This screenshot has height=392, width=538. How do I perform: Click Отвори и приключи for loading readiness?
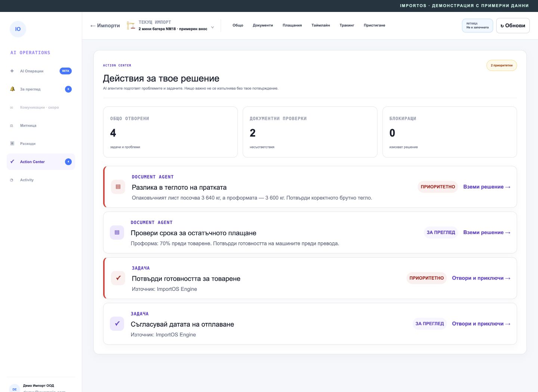pyautogui.click(x=481, y=278)
